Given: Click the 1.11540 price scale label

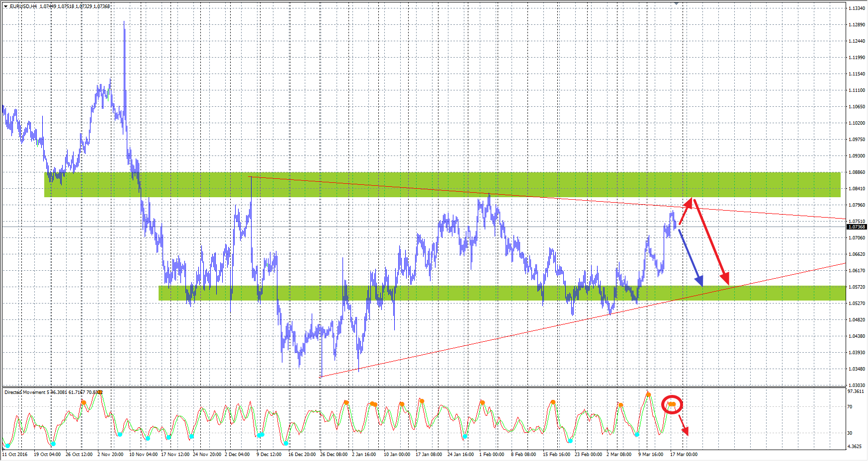Looking at the screenshot, I should (857, 74).
